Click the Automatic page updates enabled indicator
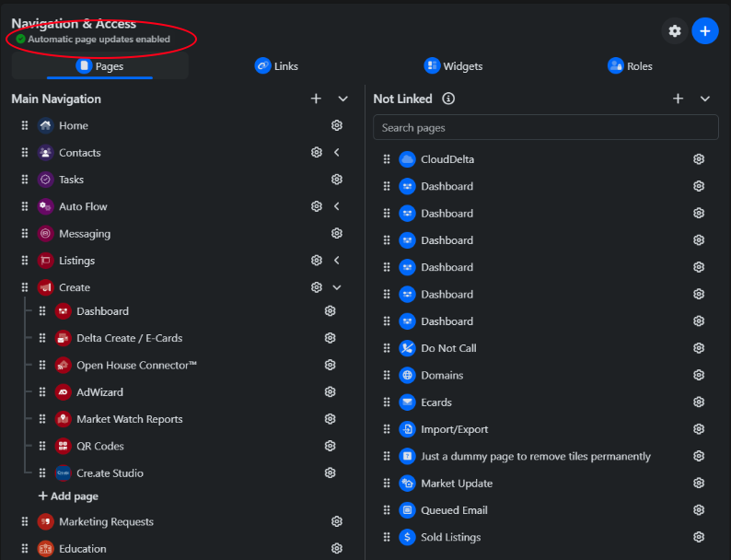 pyautogui.click(x=92, y=40)
